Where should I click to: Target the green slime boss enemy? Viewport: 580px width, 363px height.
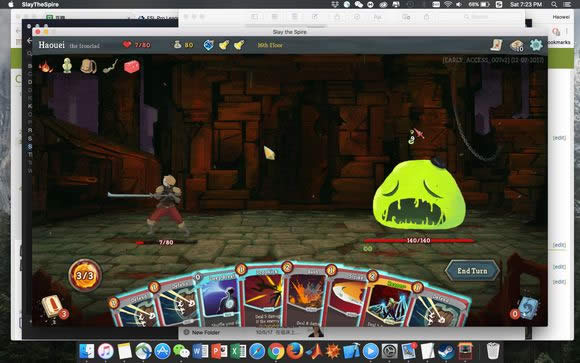(x=419, y=195)
